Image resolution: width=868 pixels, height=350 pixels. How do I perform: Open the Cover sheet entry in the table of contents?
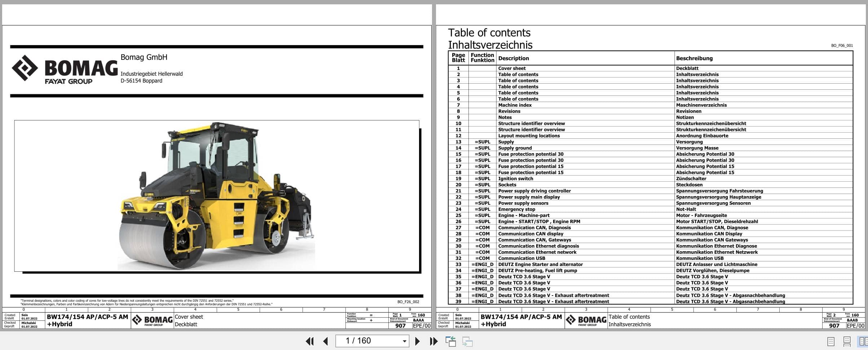tap(512, 68)
